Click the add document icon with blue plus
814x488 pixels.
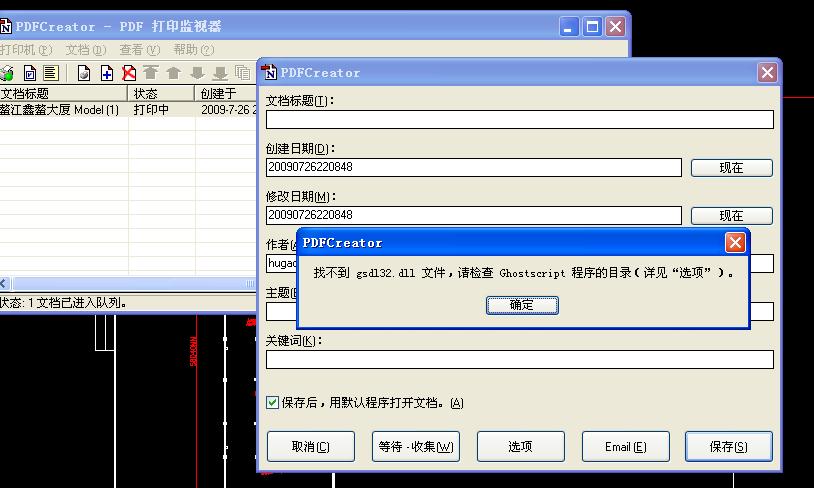106,73
